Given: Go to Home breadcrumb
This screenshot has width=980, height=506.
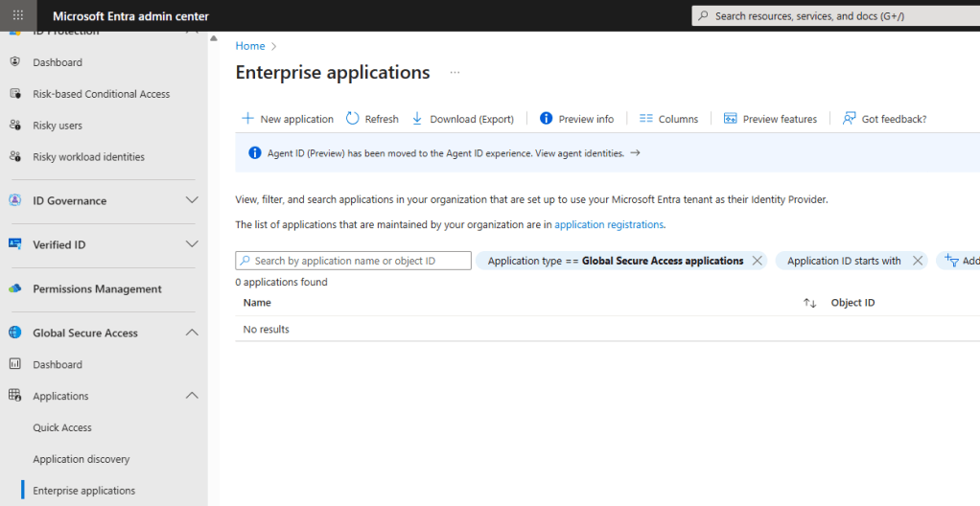Looking at the screenshot, I should click(x=249, y=46).
